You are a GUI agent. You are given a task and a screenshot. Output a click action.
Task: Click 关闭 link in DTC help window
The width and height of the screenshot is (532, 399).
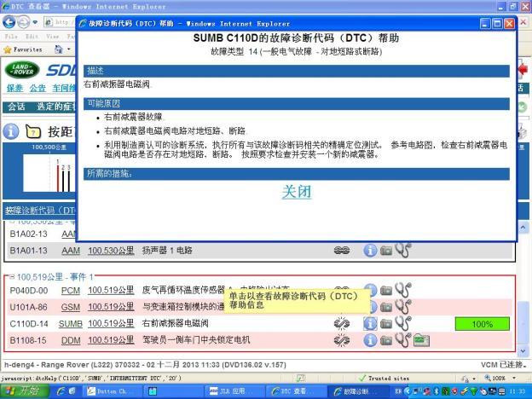(296, 192)
